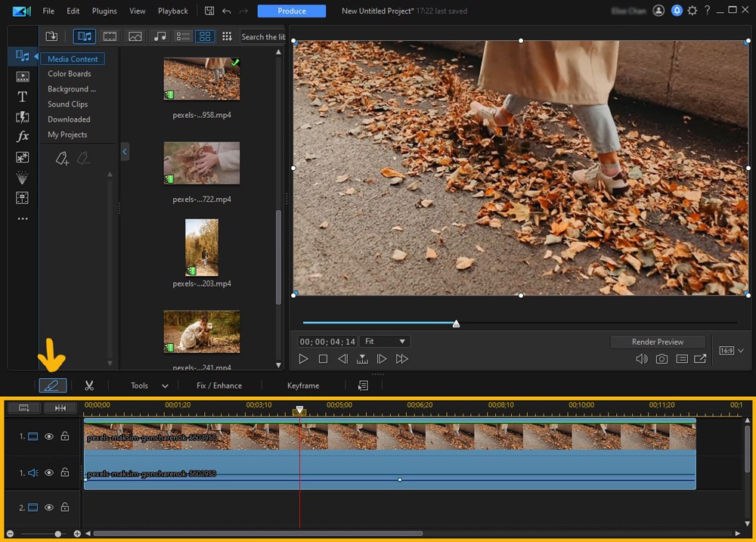Image resolution: width=756 pixels, height=542 pixels.
Task: Save project using the disk icon
Action: (x=209, y=11)
